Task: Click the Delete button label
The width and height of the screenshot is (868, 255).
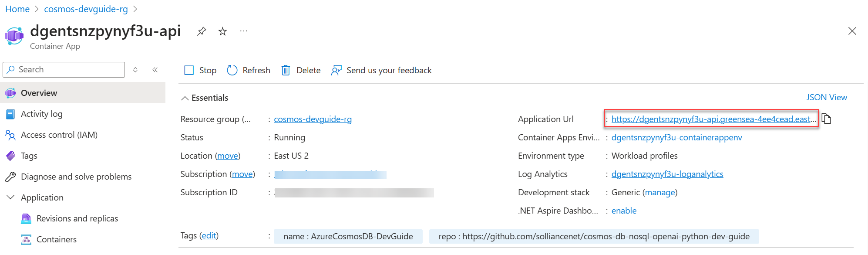Action: pyautogui.click(x=308, y=70)
